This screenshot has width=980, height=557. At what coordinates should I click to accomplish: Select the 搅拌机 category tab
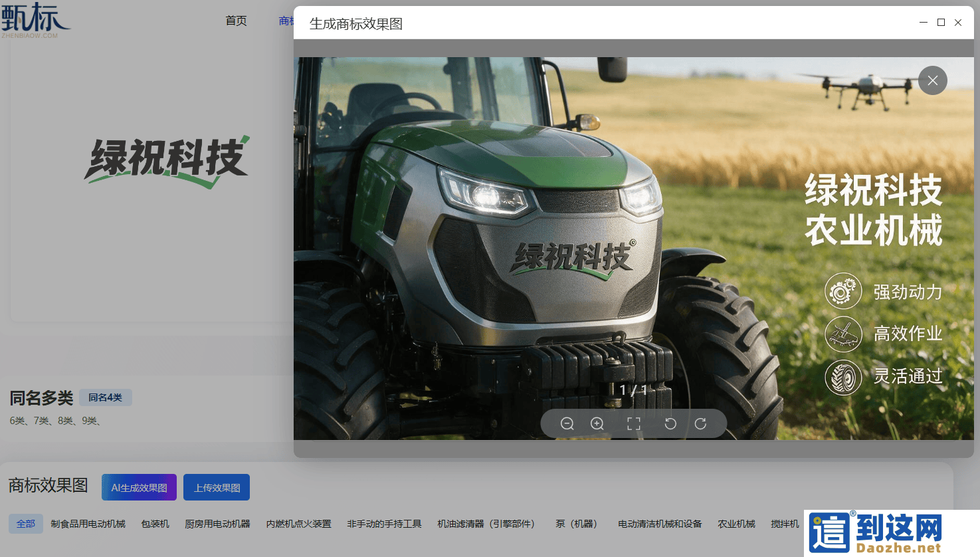(x=785, y=524)
